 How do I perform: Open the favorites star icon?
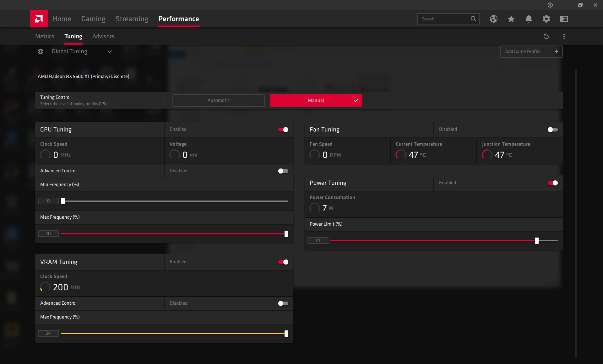(511, 19)
